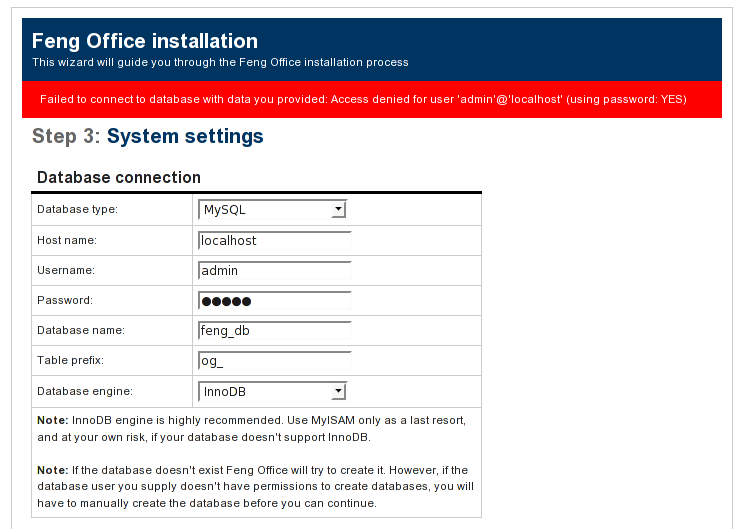Focus the Password input field
The width and height of the screenshot is (744, 529).
pos(274,300)
